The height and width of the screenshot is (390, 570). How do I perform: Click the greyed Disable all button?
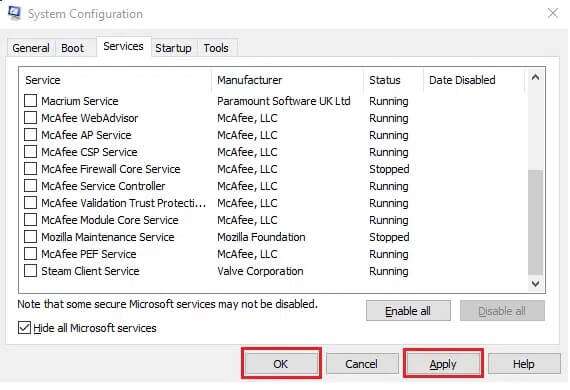(502, 311)
